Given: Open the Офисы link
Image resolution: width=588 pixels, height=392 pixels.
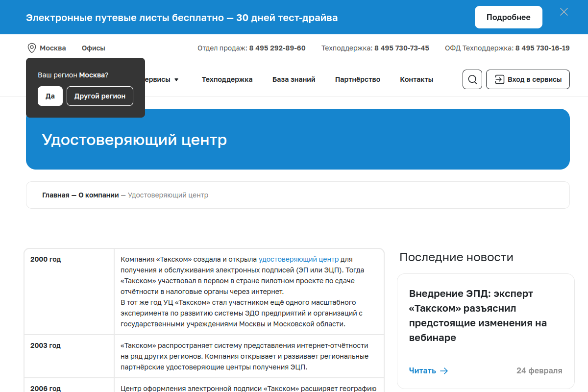Looking at the screenshot, I should (x=94, y=48).
